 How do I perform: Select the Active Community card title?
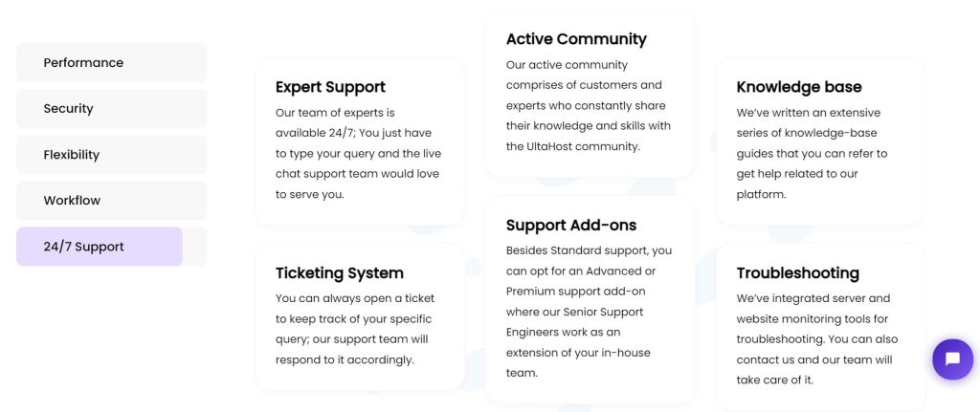tap(576, 39)
